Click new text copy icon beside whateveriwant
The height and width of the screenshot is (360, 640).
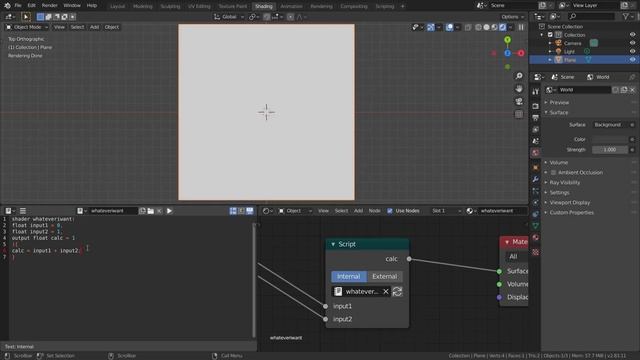[142, 211]
